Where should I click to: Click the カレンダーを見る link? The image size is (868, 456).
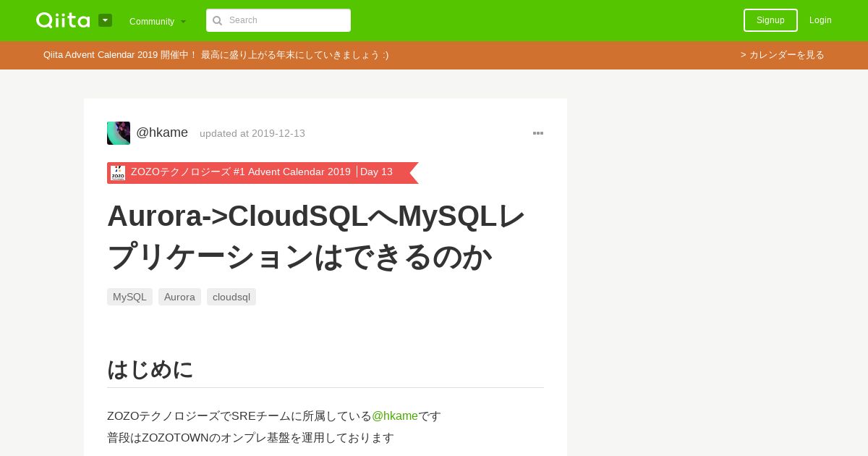click(783, 55)
